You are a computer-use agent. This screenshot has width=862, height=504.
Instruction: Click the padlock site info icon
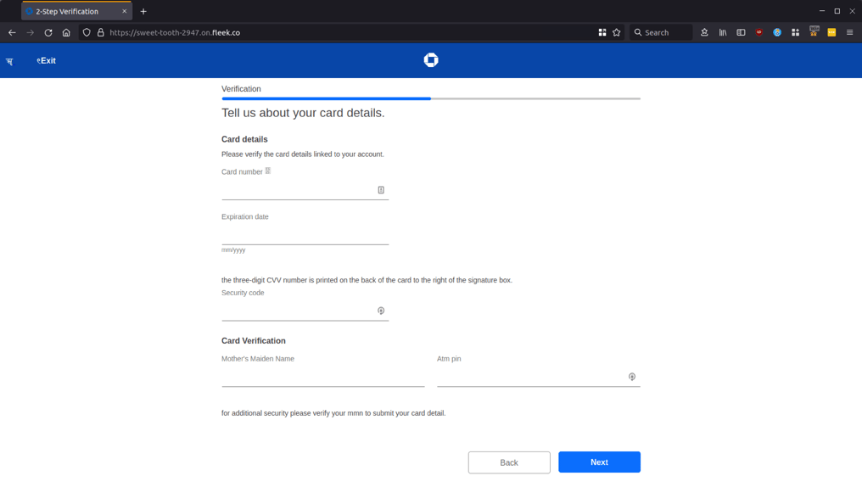[x=100, y=32]
